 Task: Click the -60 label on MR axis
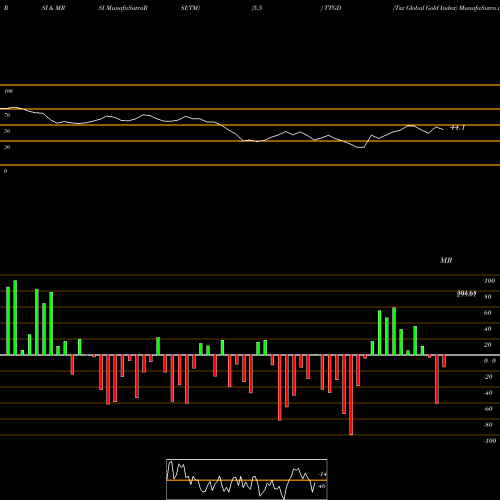click(488, 409)
